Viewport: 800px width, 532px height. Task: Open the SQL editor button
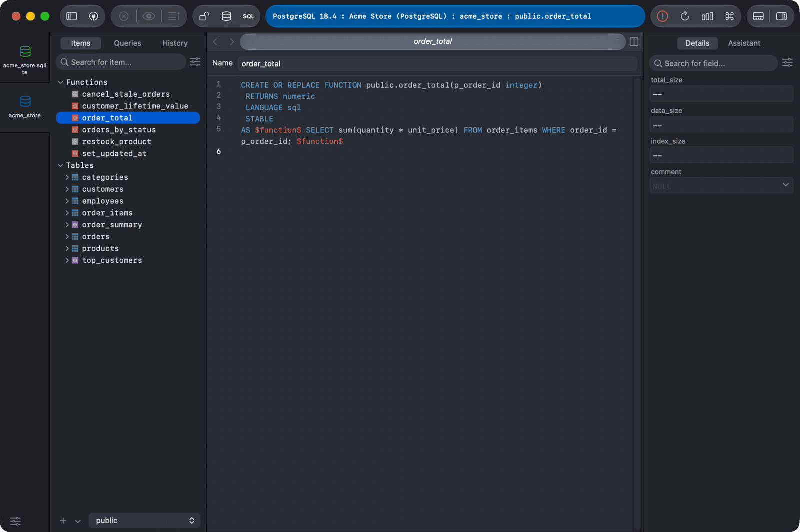click(x=249, y=16)
